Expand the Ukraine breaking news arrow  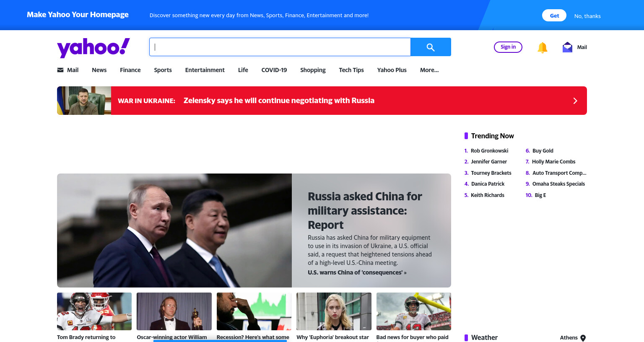575,101
